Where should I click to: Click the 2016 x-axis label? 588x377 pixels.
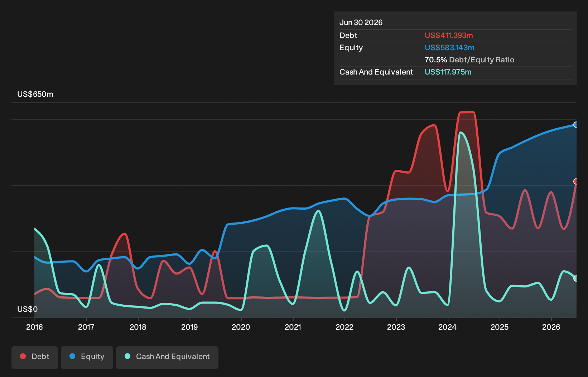pyautogui.click(x=34, y=327)
